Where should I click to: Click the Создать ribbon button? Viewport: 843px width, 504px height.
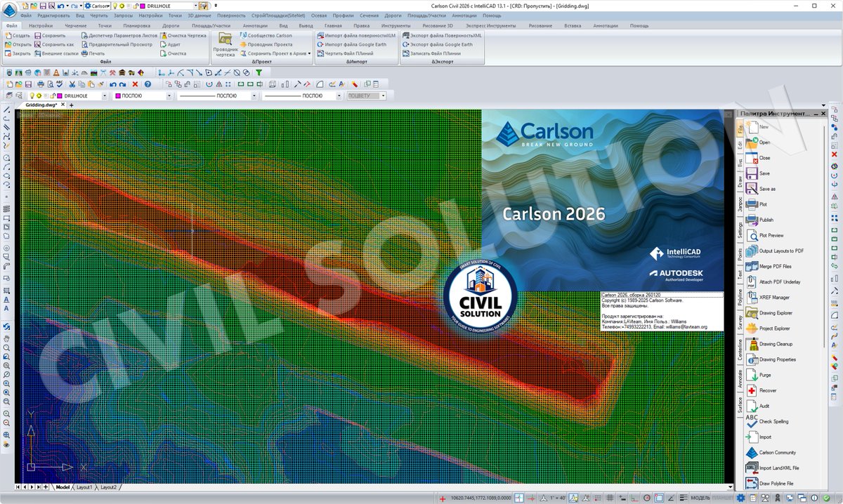18,35
